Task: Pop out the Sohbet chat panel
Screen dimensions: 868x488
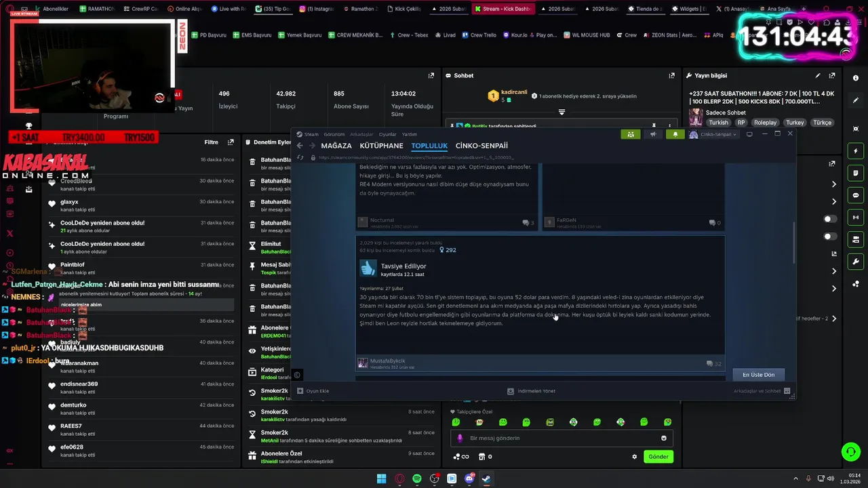Action: coord(672,75)
